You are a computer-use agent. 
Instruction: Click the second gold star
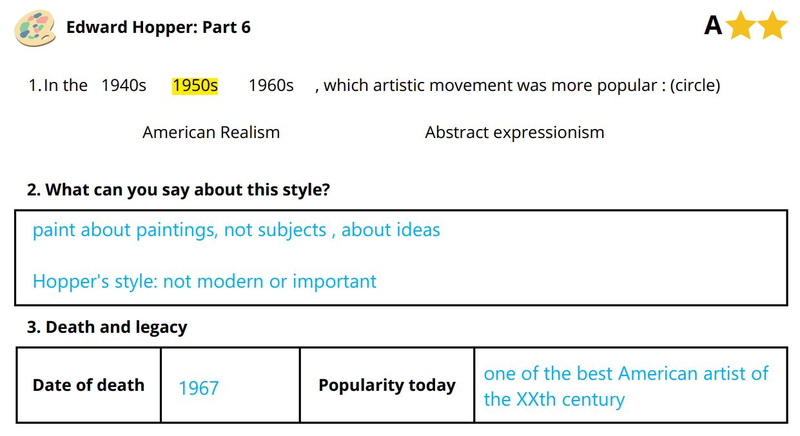[772, 25]
